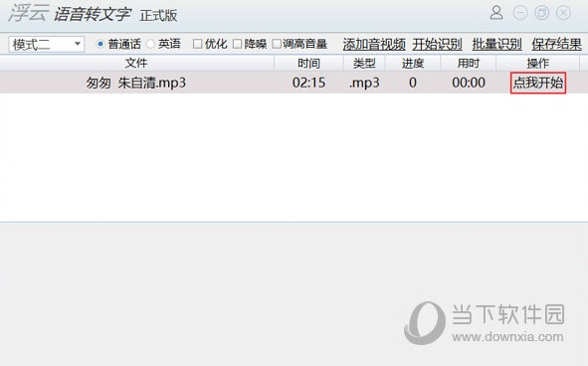The width and height of the screenshot is (588, 366).
Task: Click the 类型 column header
Action: 364,63
